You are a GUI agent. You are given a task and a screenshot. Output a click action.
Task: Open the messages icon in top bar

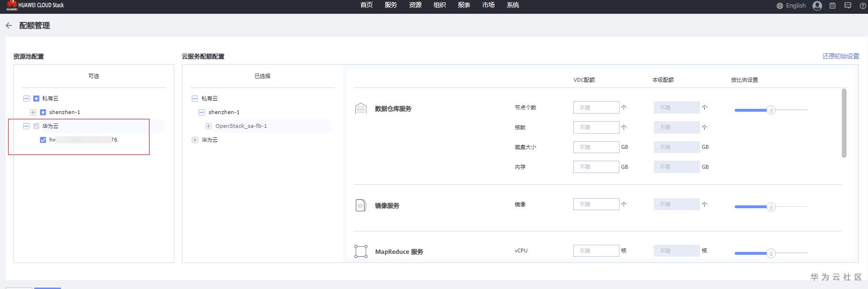click(x=848, y=6)
